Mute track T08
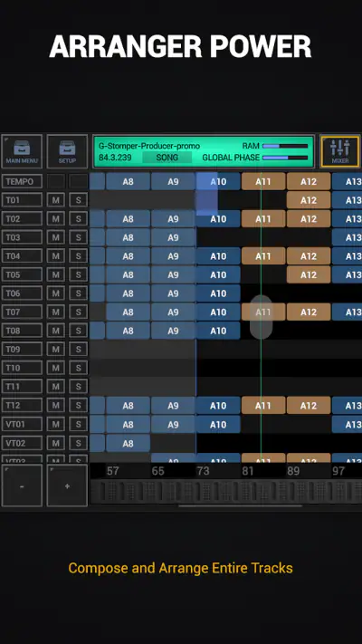362x644 pixels. [56, 331]
